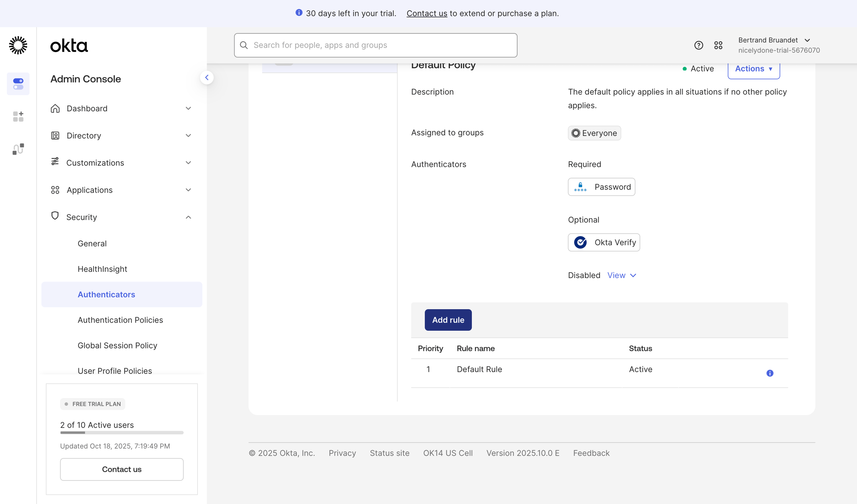Click the trial banner info icon
The width and height of the screenshot is (857, 504).
[299, 13]
